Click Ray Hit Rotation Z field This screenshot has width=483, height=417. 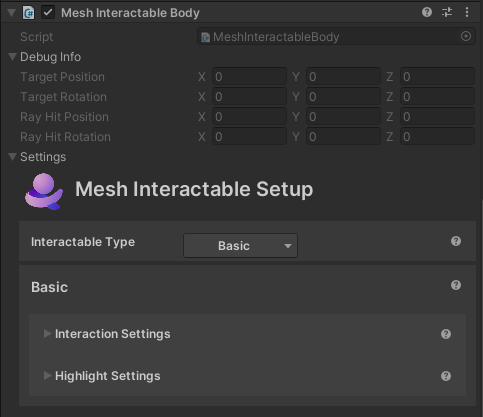point(437,137)
